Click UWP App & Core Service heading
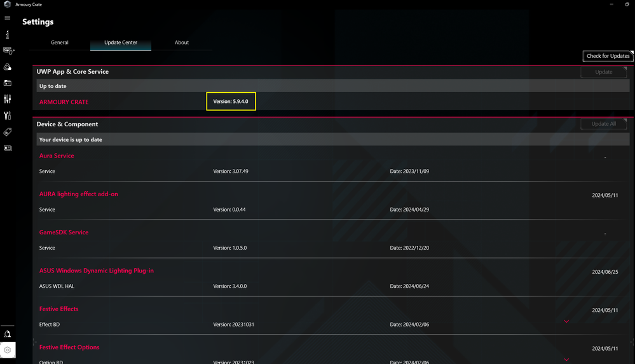 pyautogui.click(x=72, y=72)
